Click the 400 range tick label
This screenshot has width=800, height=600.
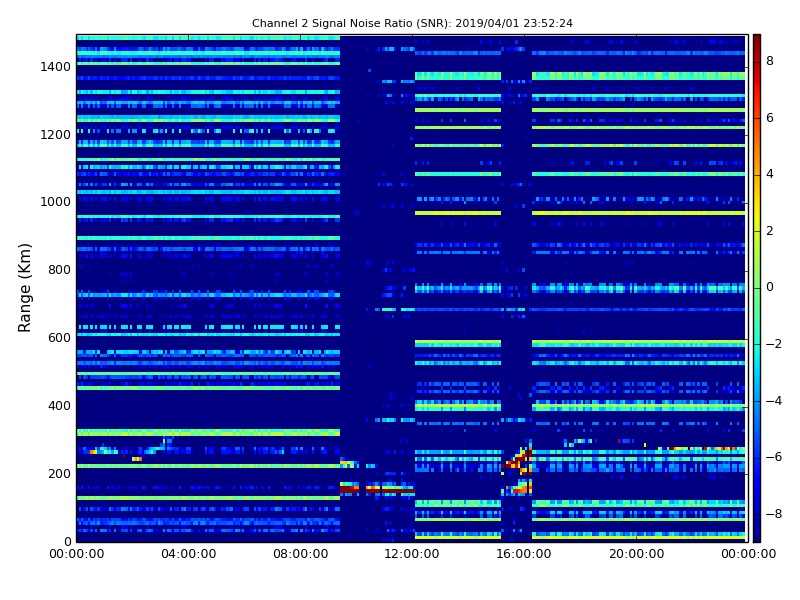(x=59, y=406)
